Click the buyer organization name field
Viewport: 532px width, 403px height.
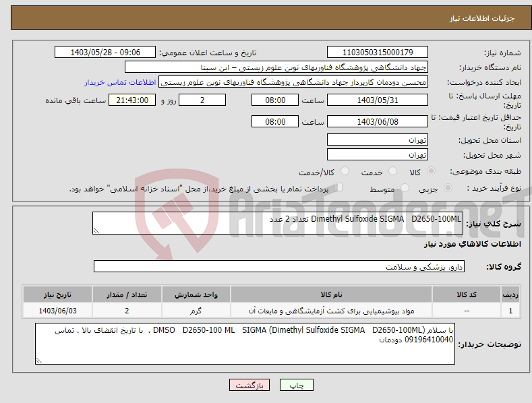(x=276, y=67)
